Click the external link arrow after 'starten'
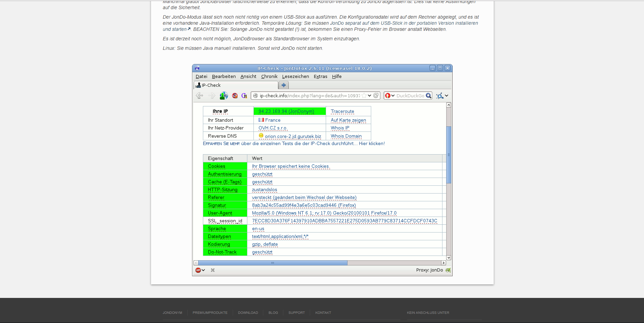 [x=189, y=29]
